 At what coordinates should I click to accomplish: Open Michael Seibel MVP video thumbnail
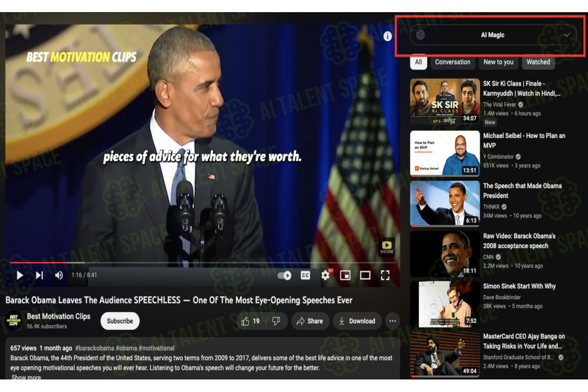tap(445, 153)
